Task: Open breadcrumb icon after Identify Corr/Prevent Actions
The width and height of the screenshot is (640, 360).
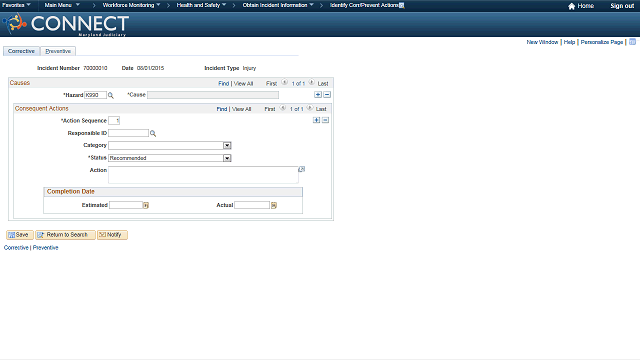Action: point(402,5)
